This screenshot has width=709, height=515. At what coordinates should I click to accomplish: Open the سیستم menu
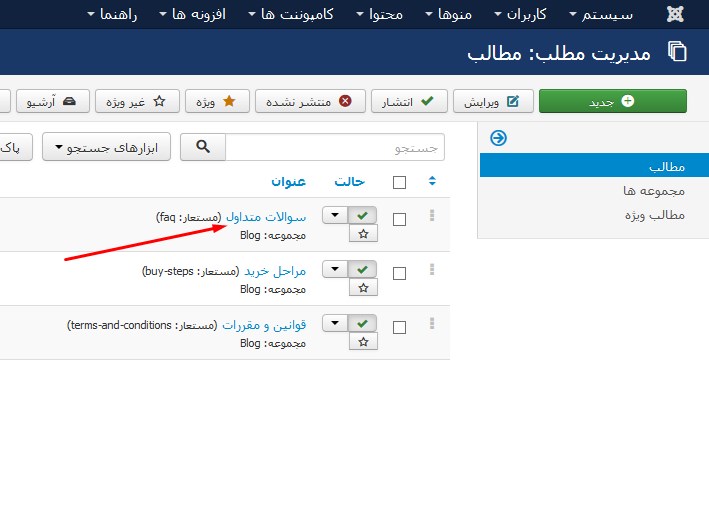click(601, 14)
